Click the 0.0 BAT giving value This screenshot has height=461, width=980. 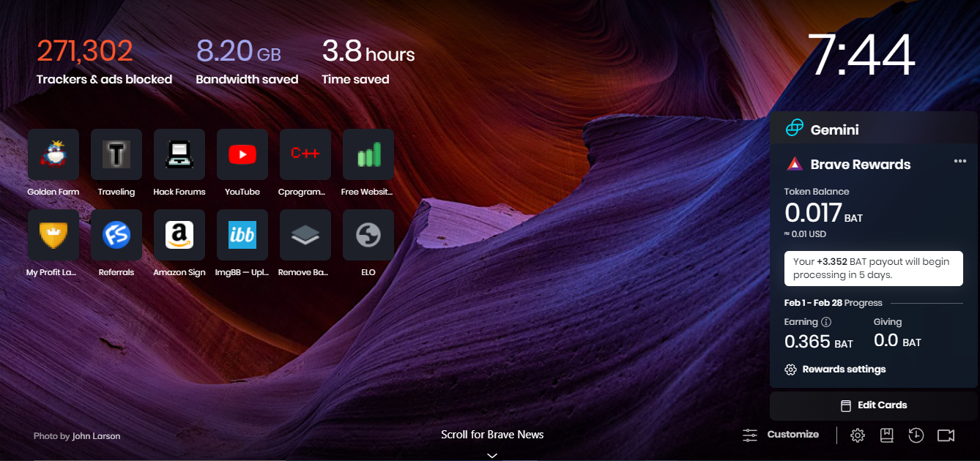pyautogui.click(x=897, y=342)
